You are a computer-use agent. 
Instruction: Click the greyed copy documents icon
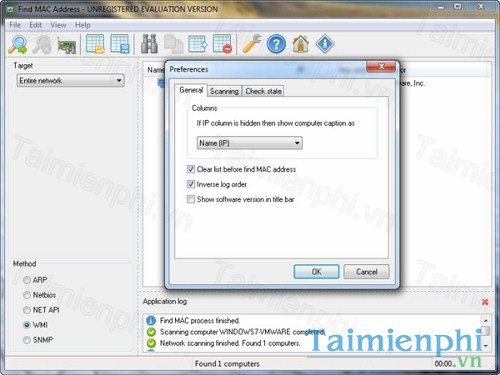174,44
